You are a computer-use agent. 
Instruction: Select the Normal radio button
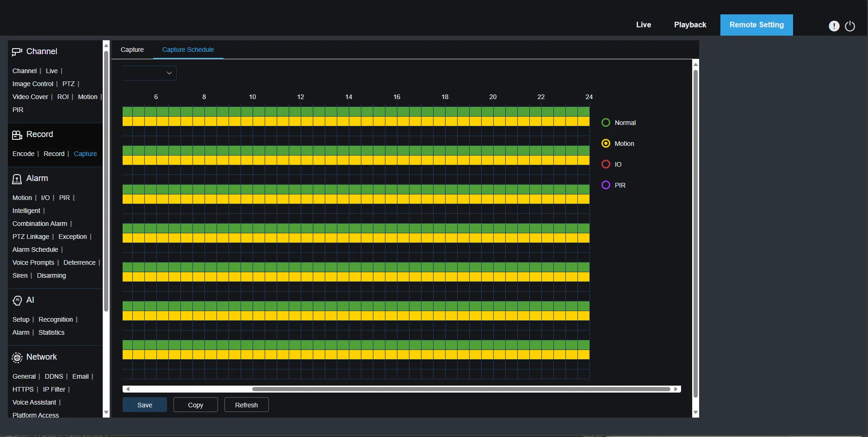[x=605, y=122]
